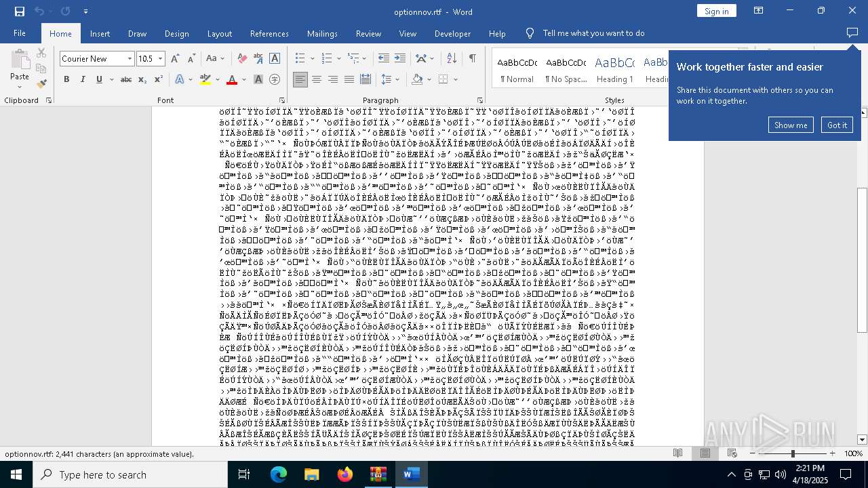This screenshot has width=868, height=488.
Task: Switch to the Review tab
Action: pos(368,33)
